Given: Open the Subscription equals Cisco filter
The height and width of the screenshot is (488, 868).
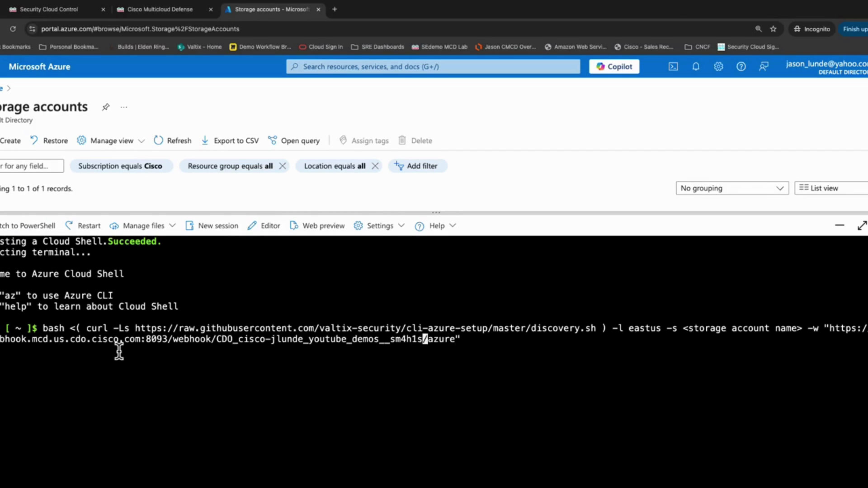Looking at the screenshot, I should [120, 166].
